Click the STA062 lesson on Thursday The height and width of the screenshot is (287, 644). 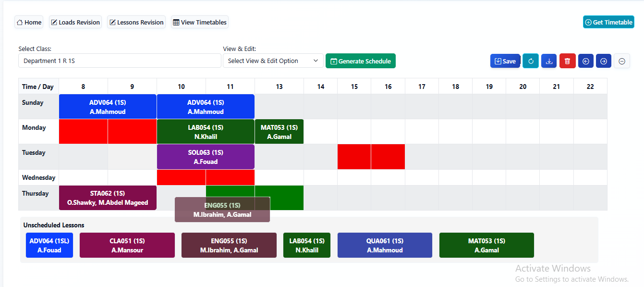click(x=108, y=198)
